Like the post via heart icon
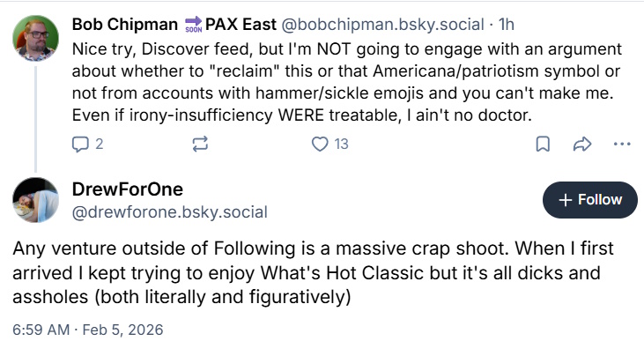 (x=320, y=145)
